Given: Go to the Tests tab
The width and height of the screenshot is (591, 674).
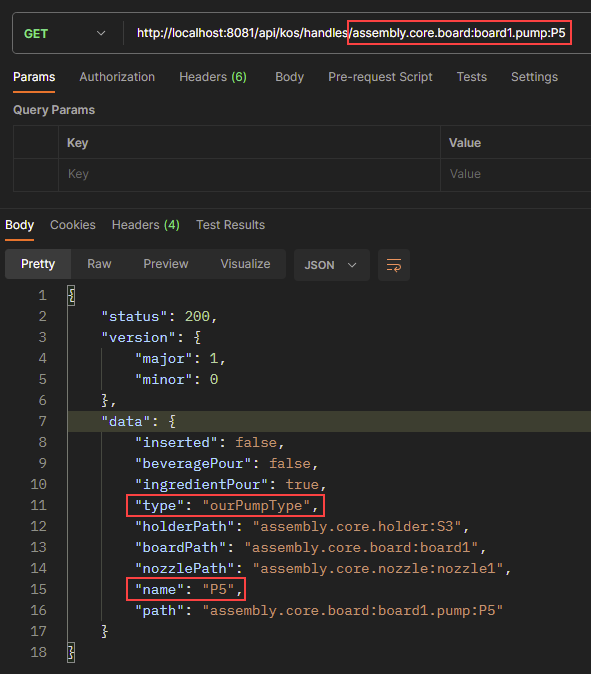Looking at the screenshot, I should (x=472, y=77).
